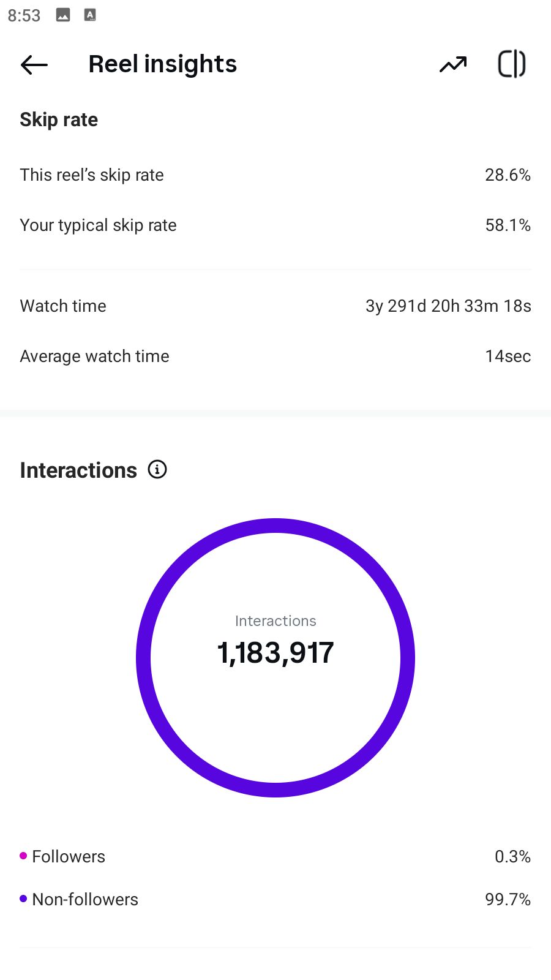Open the trending chart icon
Viewport: 551px width, 980px height.
point(453,64)
